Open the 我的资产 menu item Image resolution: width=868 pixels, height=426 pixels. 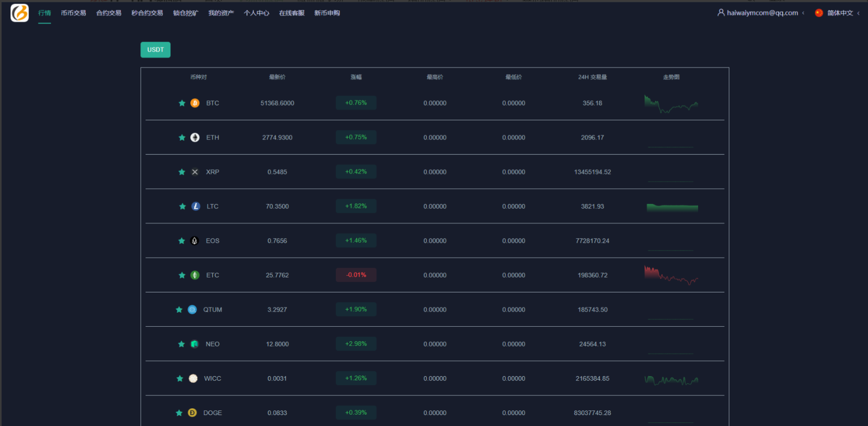click(221, 13)
